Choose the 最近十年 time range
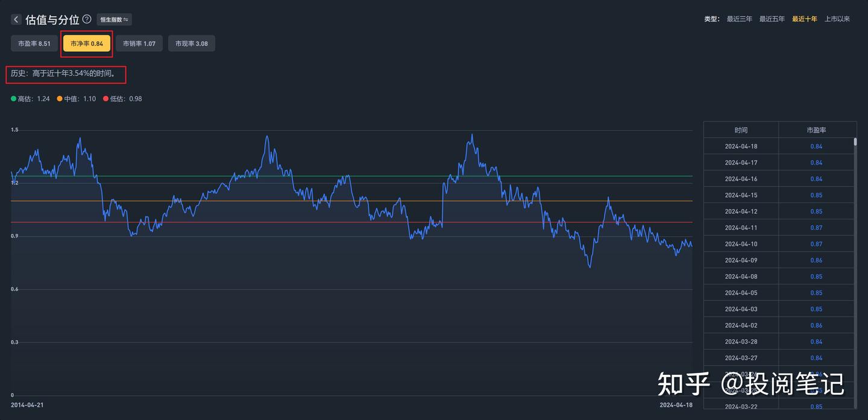Screen dimensions: 868x420 click(x=805, y=19)
